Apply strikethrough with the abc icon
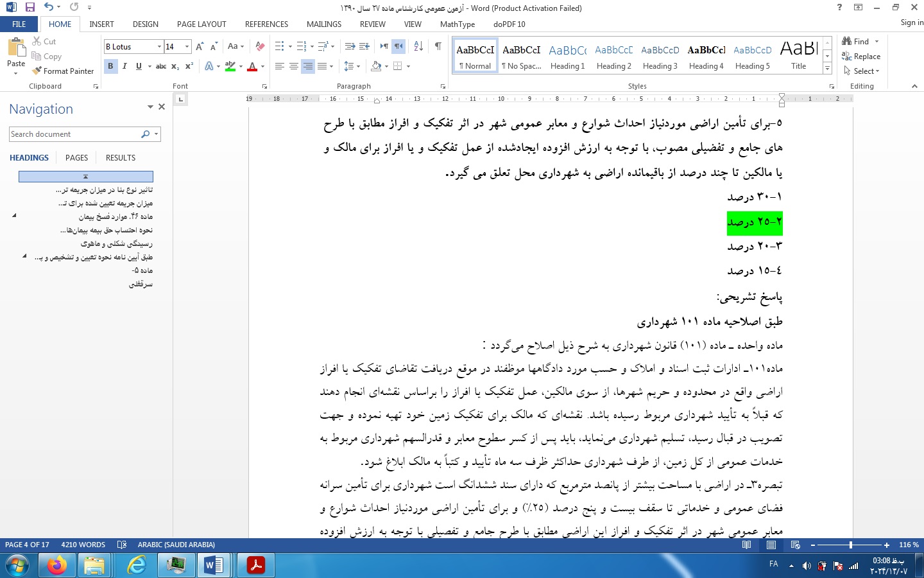The width and height of the screenshot is (924, 578). (x=161, y=66)
